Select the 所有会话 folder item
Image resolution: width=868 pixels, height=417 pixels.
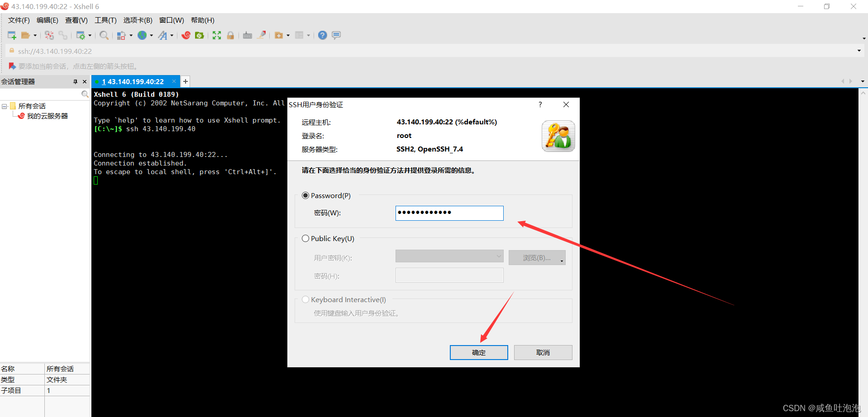32,106
